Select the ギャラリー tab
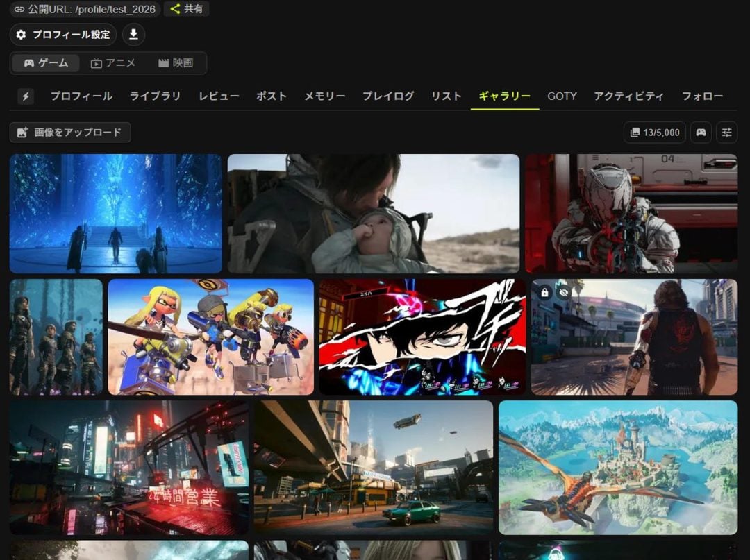 [505, 96]
